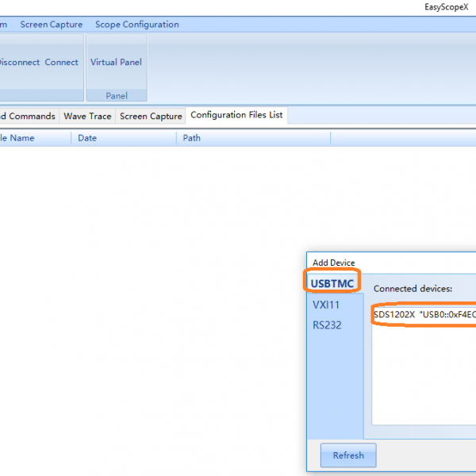The image size is (476, 476).
Task: Click the Connect toolbar button
Action: point(61,62)
